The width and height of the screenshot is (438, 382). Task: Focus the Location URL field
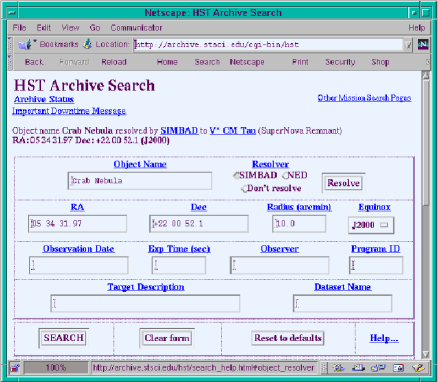click(x=269, y=45)
